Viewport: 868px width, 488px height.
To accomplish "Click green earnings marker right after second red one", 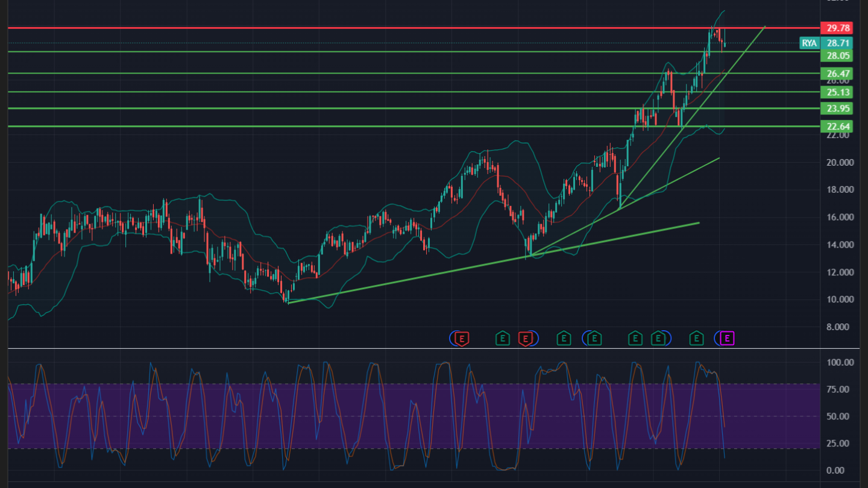I will (x=563, y=339).
